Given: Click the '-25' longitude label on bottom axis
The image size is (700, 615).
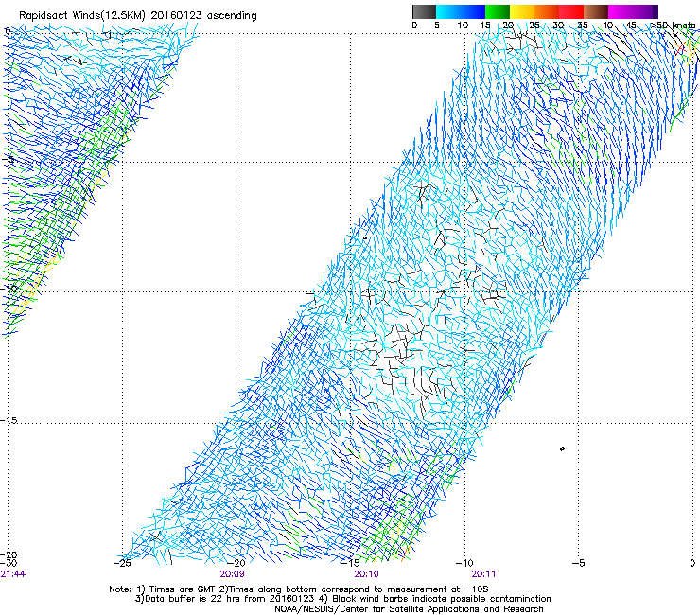Looking at the screenshot, I should click(x=122, y=563).
